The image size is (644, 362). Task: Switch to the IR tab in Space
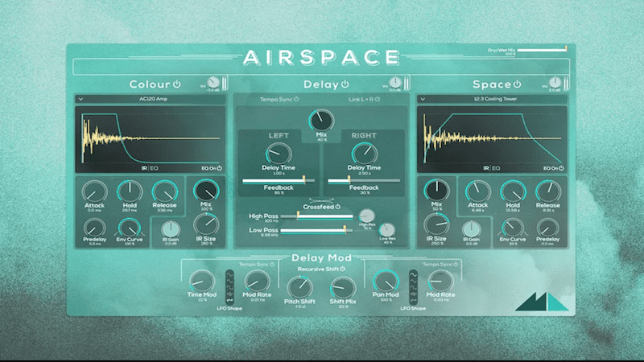(486, 169)
